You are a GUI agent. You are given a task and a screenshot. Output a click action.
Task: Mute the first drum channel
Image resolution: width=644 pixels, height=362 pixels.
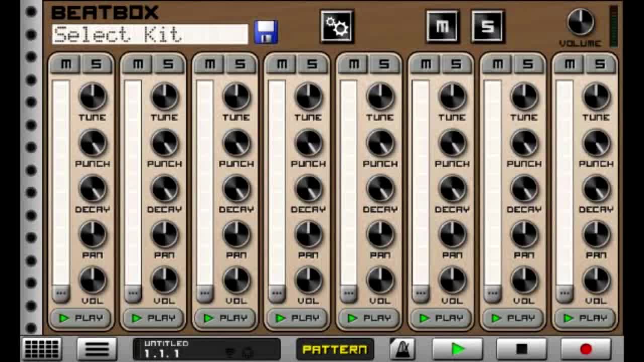pos(66,64)
